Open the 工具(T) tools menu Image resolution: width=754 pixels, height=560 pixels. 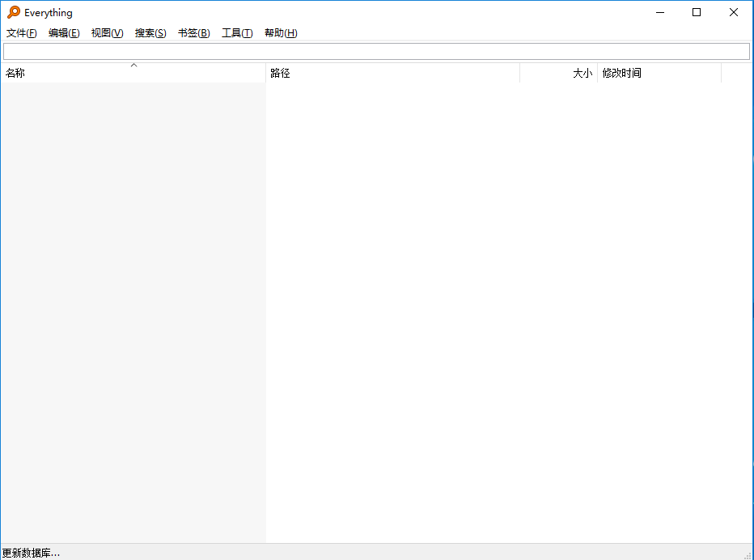[236, 33]
